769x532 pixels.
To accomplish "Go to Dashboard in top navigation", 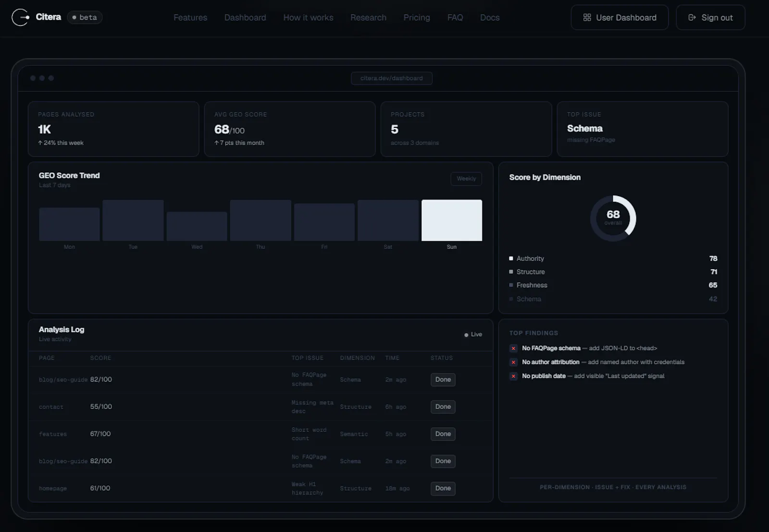I will [245, 17].
